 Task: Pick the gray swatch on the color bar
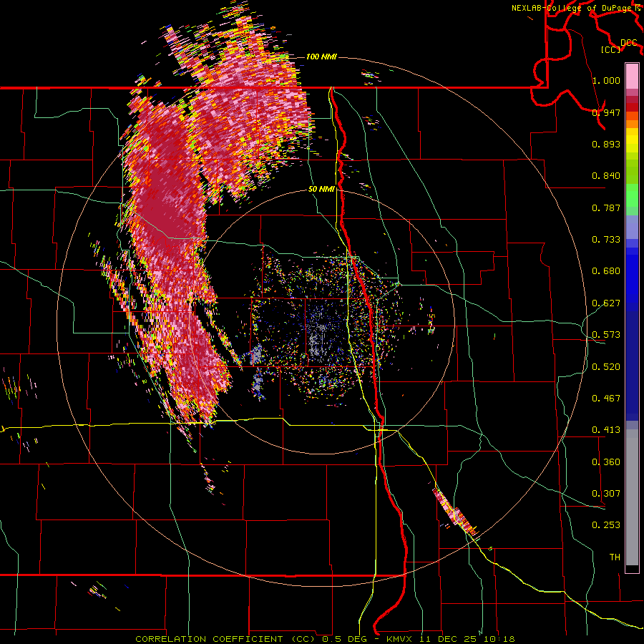click(x=632, y=497)
